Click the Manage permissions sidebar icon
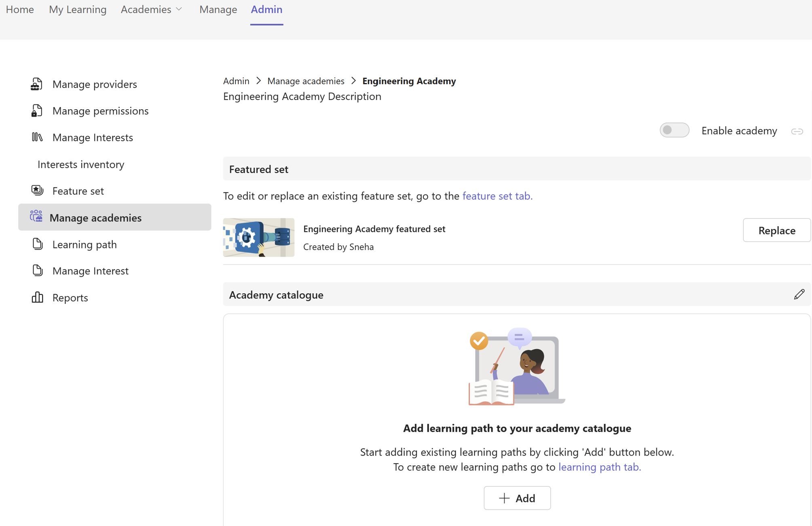 pos(37,110)
